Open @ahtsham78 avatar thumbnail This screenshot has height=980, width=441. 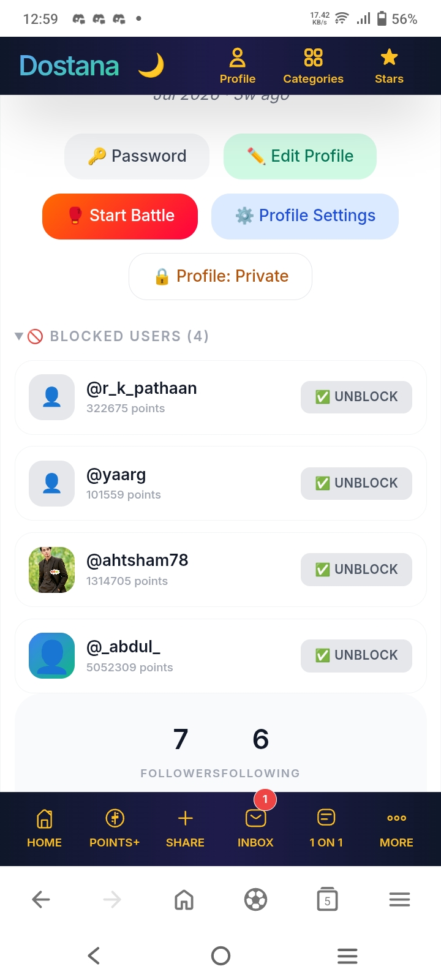[x=52, y=570]
